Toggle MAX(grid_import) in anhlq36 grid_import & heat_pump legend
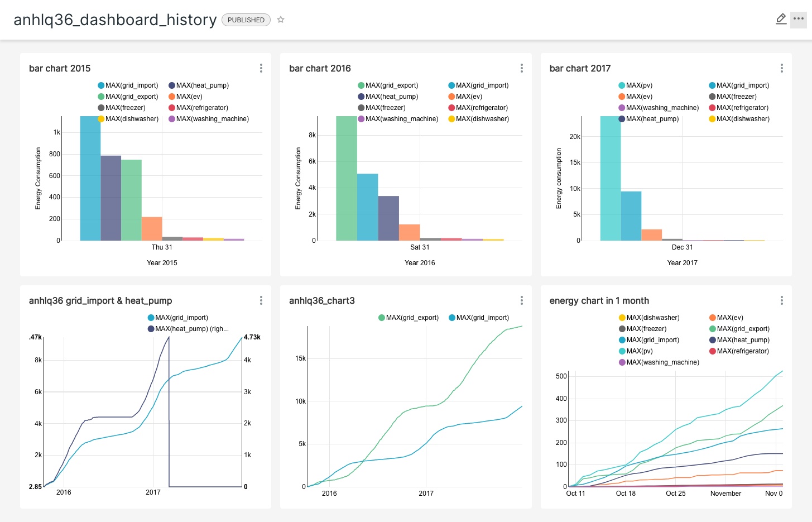Image resolution: width=812 pixels, height=522 pixels. [x=178, y=318]
